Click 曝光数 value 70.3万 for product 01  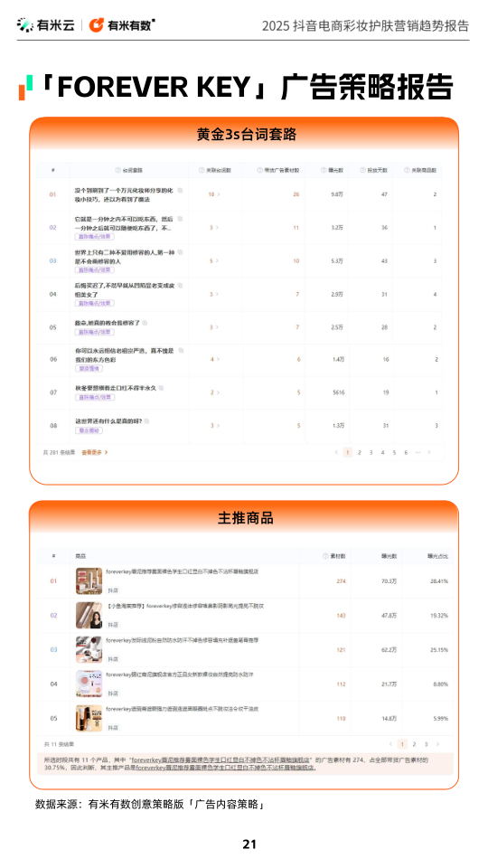coord(389,580)
